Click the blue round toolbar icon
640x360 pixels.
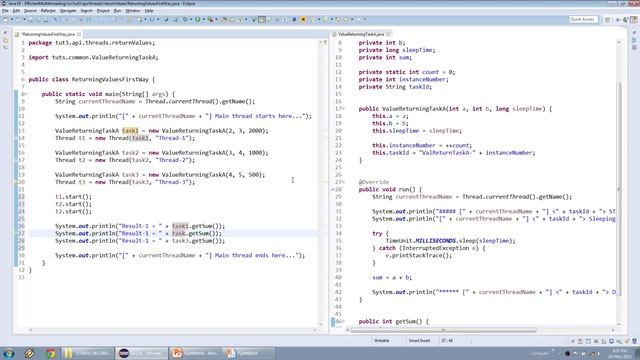pos(294,19)
